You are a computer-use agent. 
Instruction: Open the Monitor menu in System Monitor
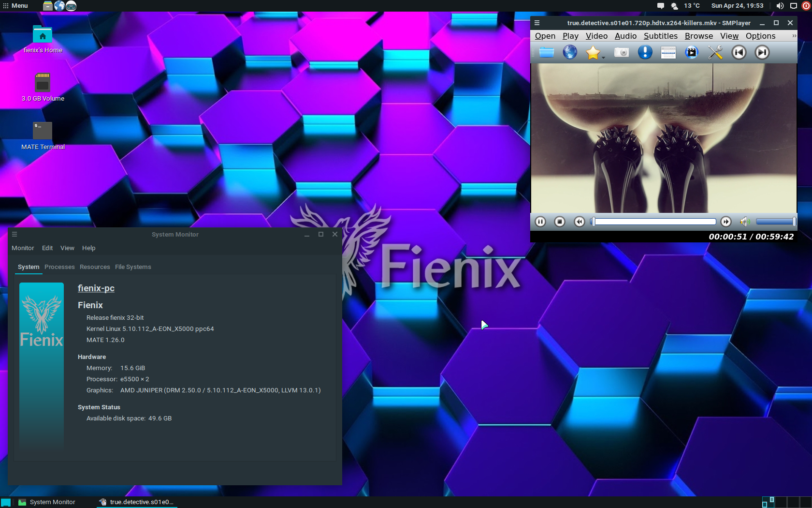pos(23,248)
